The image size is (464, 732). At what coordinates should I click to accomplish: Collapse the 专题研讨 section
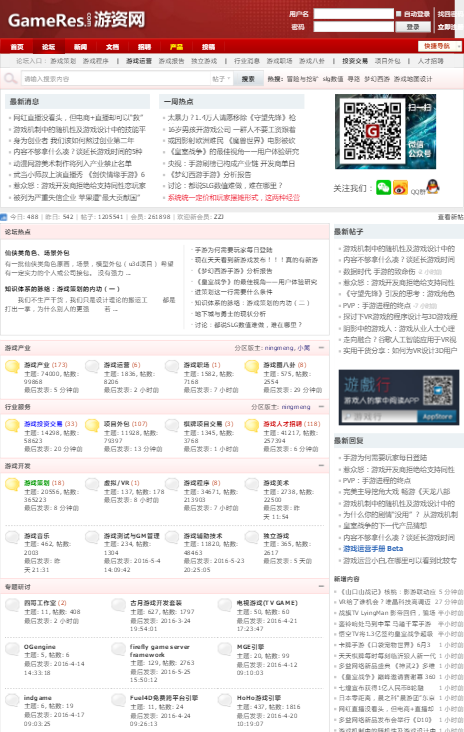pyautogui.click(x=321, y=586)
